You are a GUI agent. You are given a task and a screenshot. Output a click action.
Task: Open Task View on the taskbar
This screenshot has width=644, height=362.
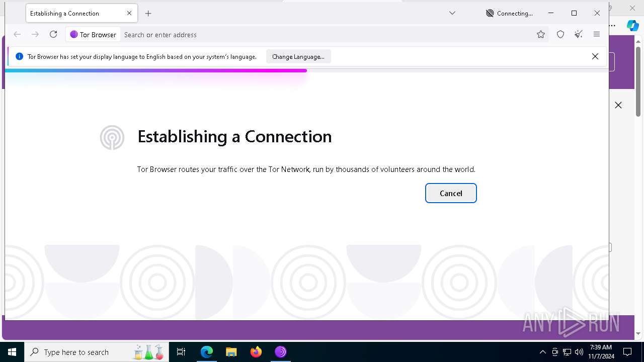pyautogui.click(x=181, y=352)
